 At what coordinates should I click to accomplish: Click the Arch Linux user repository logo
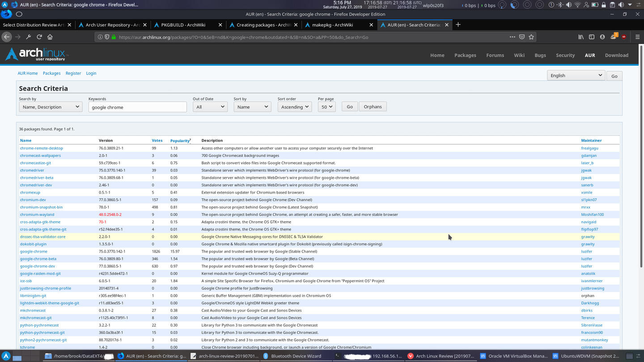[x=36, y=55]
